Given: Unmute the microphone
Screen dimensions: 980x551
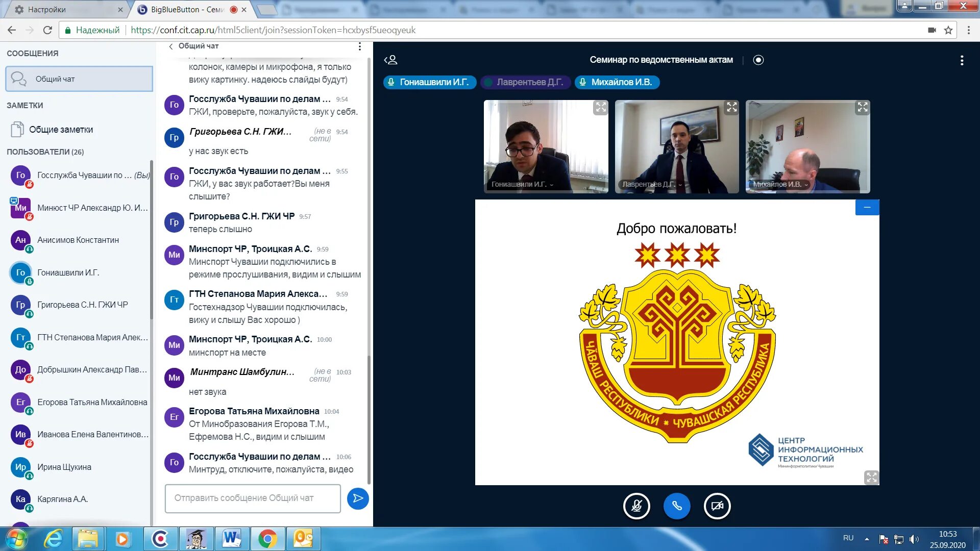Looking at the screenshot, I should click(636, 506).
